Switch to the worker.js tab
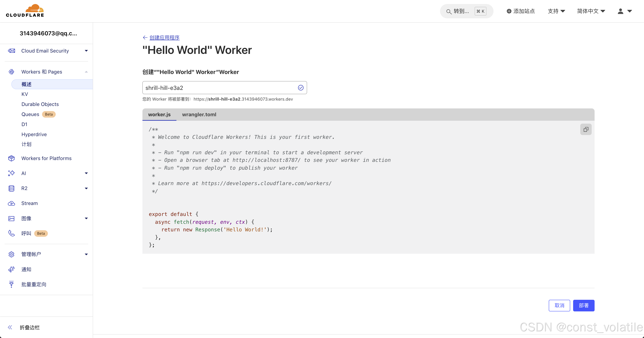 [x=159, y=114]
